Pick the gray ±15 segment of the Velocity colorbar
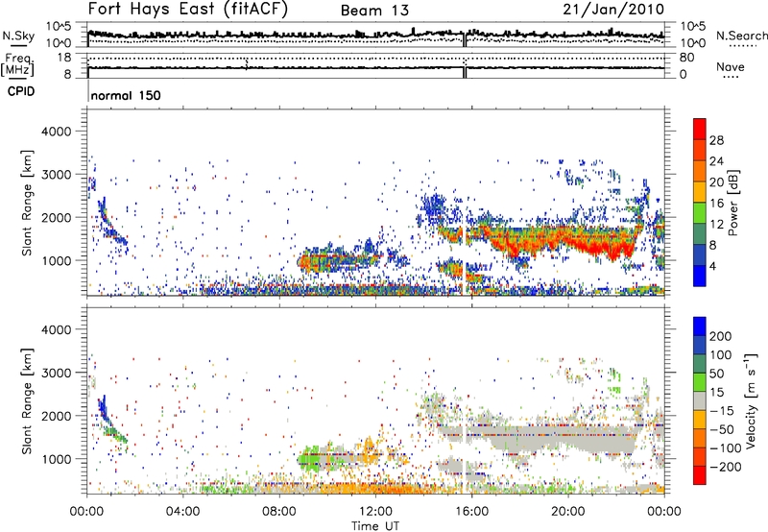The image size is (768, 532). (700, 400)
